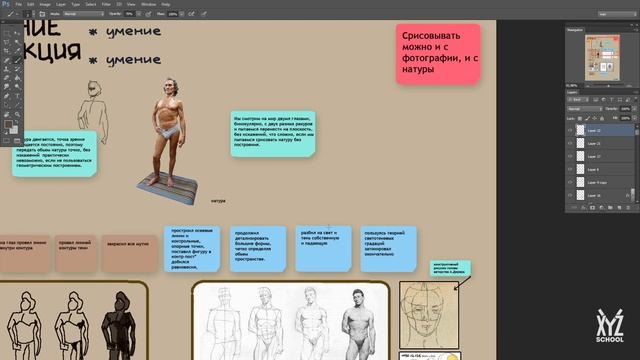Screen dimensions: 640x360
Task: Select the Zoom tool in the toolbox
Action: coord(17,114)
